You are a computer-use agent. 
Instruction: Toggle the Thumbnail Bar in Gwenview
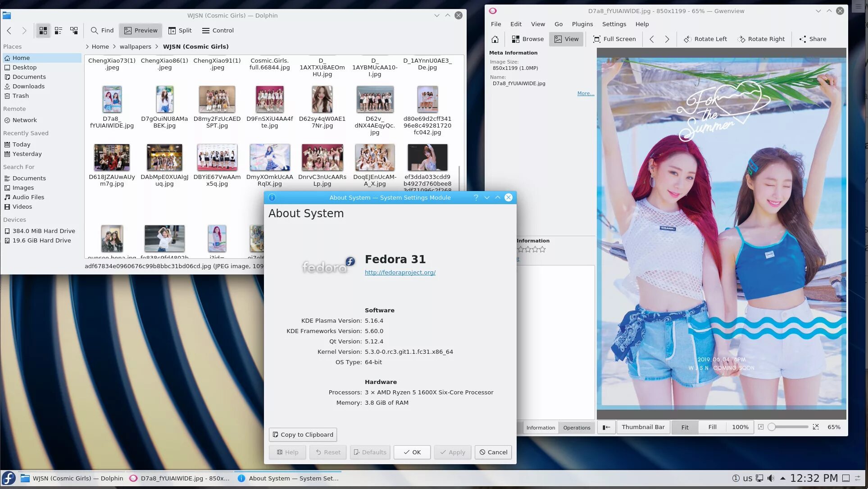(643, 427)
